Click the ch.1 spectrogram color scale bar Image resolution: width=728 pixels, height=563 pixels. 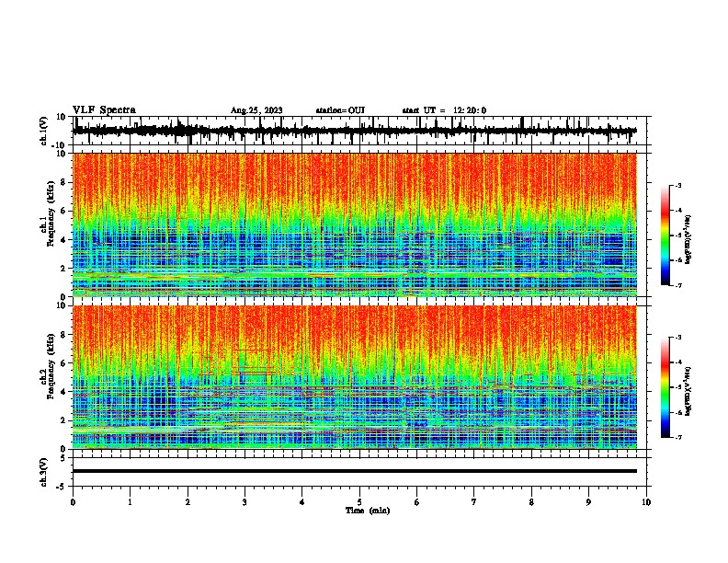[665, 236]
